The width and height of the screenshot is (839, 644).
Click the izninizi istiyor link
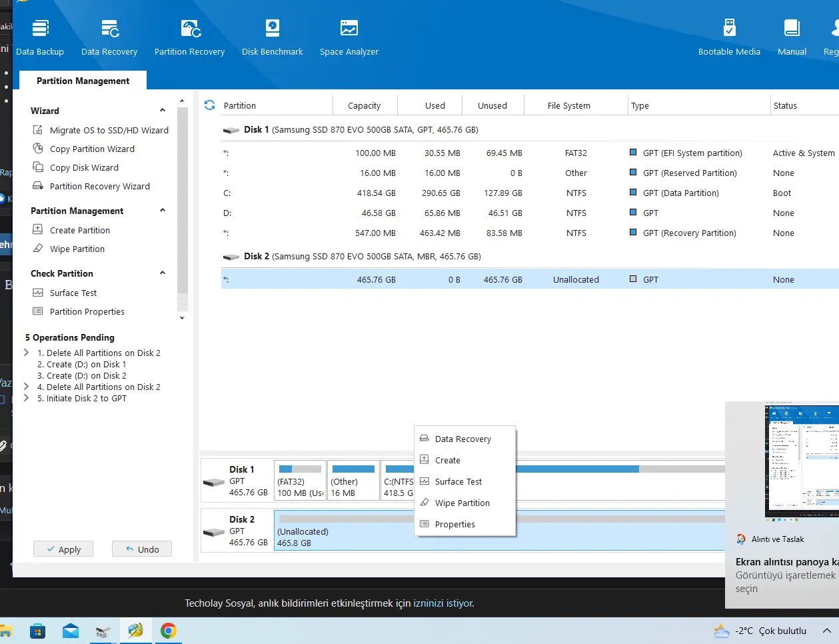click(443, 603)
